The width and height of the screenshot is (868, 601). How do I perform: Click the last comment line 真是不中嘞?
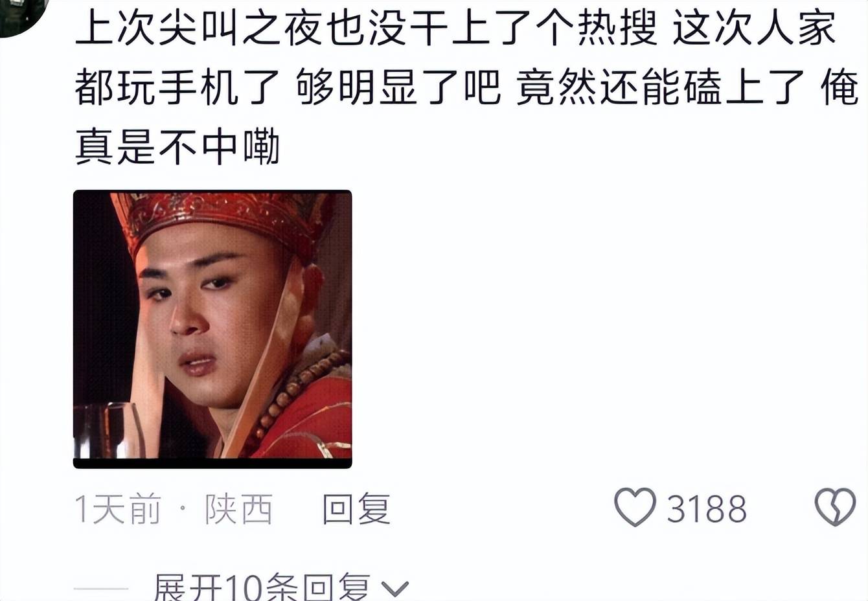pyautogui.click(x=177, y=146)
